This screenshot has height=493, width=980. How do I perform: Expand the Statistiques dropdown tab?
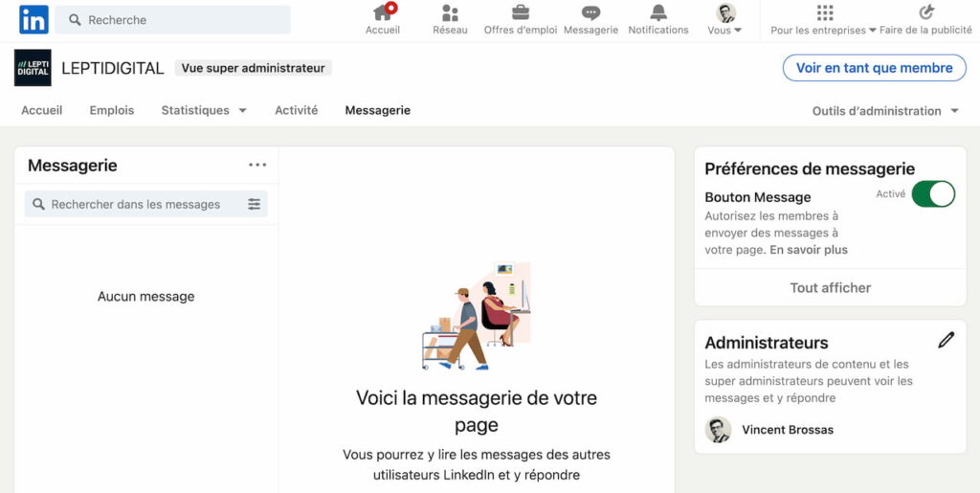(204, 111)
